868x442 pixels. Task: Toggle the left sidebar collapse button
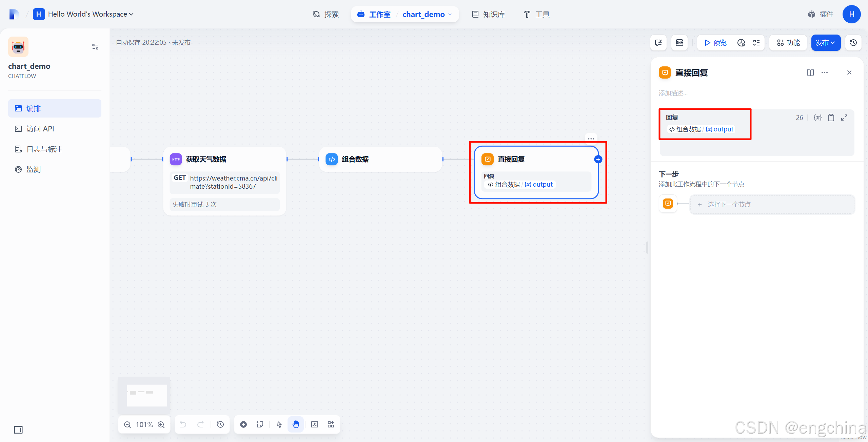18,430
